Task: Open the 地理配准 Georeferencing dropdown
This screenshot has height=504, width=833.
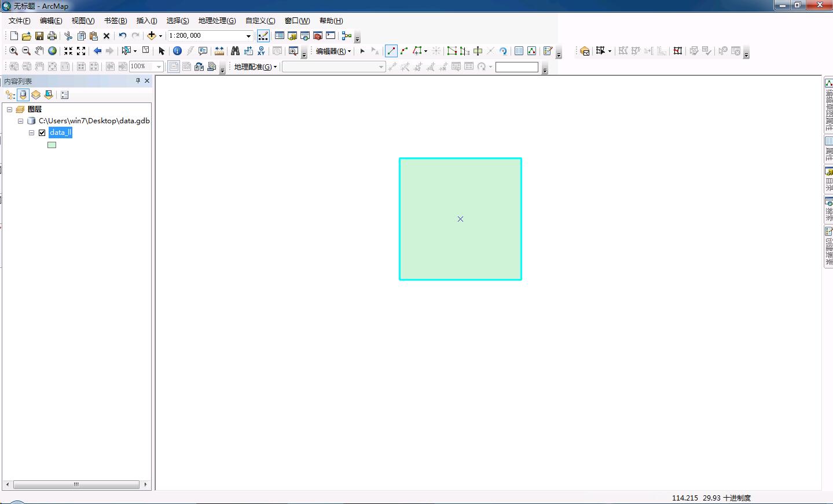Action: coord(255,67)
